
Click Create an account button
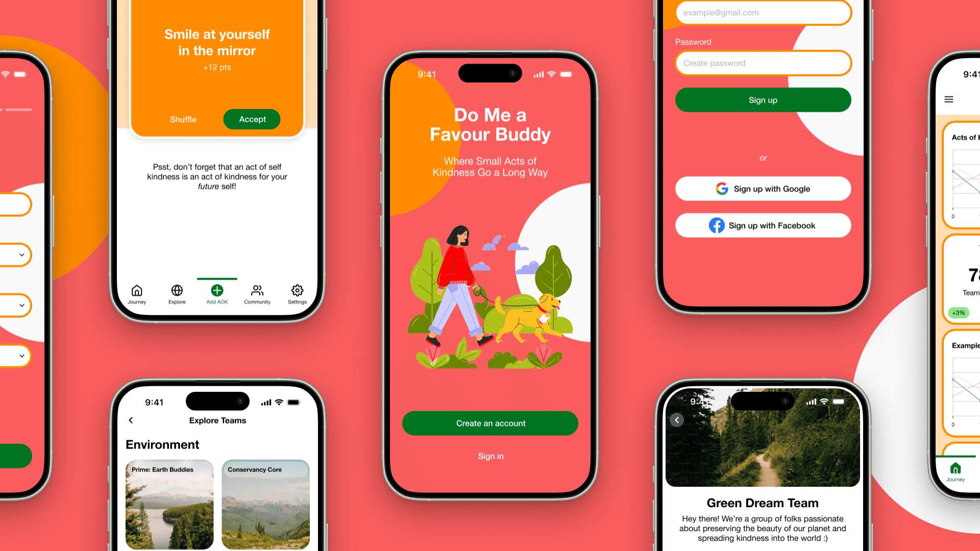pyautogui.click(x=489, y=422)
